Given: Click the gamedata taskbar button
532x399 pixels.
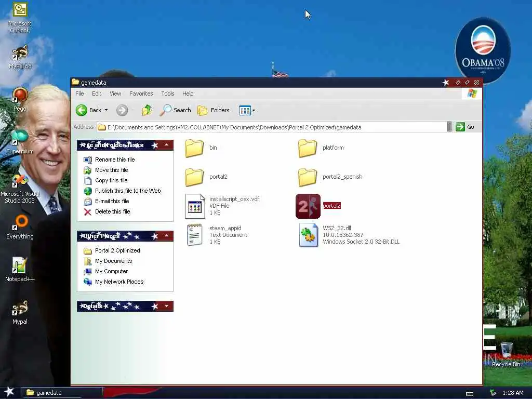Looking at the screenshot, I should tap(61, 393).
